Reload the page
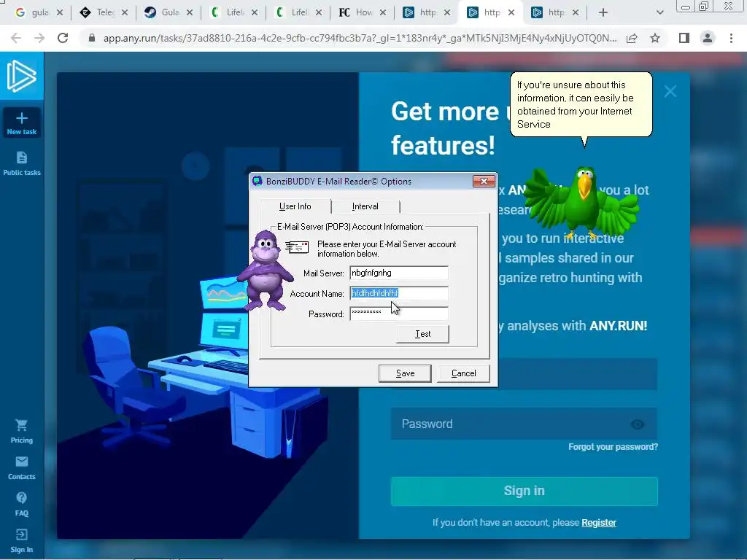This screenshot has height=560, width=747. tap(63, 38)
